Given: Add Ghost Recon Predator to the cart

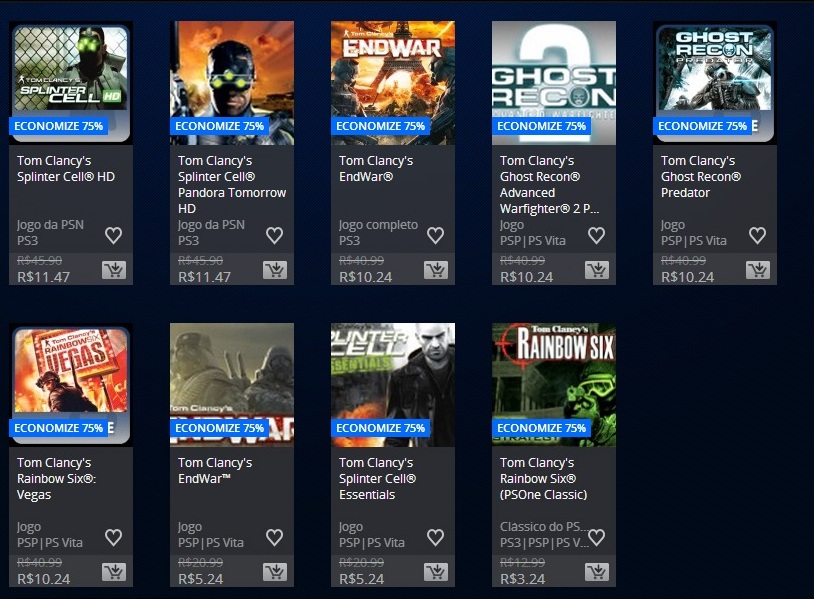Looking at the screenshot, I should pos(757,270).
